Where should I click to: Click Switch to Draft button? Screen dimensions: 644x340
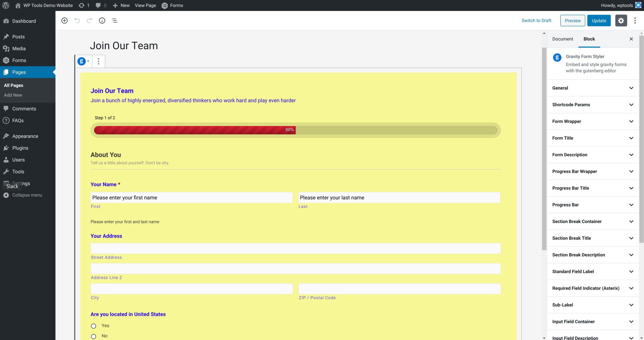click(x=536, y=20)
